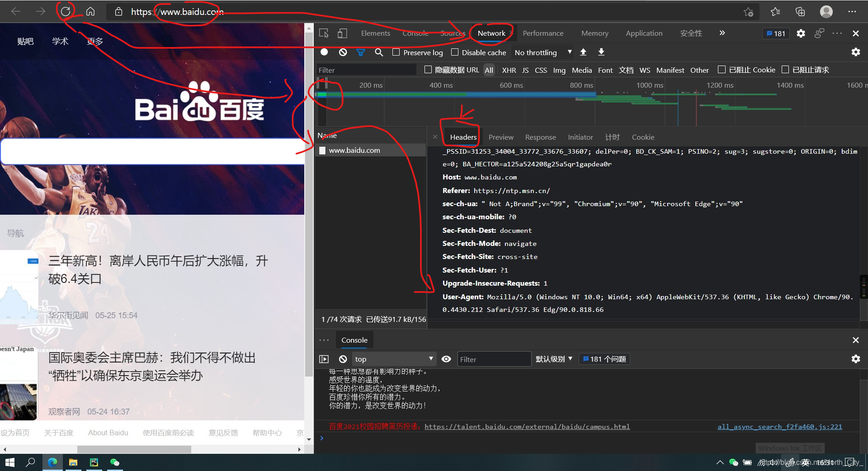Filter network requests by JS
The image size is (868, 471).
coord(525,70)
